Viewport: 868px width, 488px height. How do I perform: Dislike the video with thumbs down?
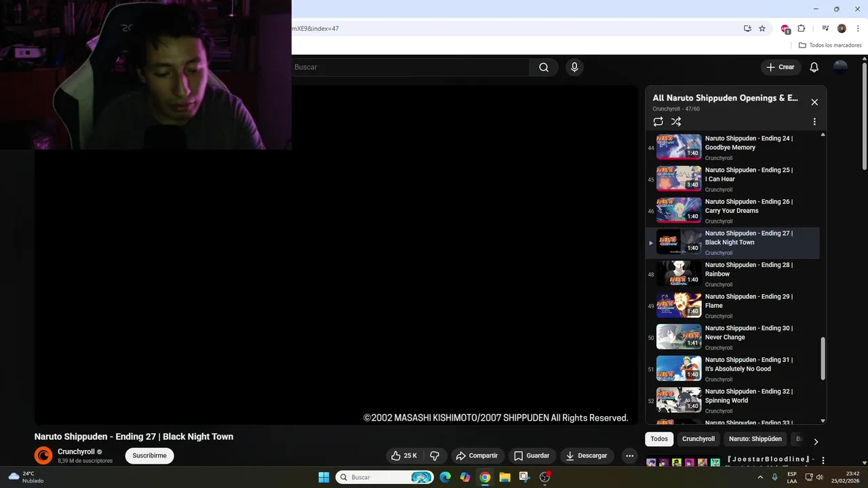pyautogui.click(x=435, y=455)
